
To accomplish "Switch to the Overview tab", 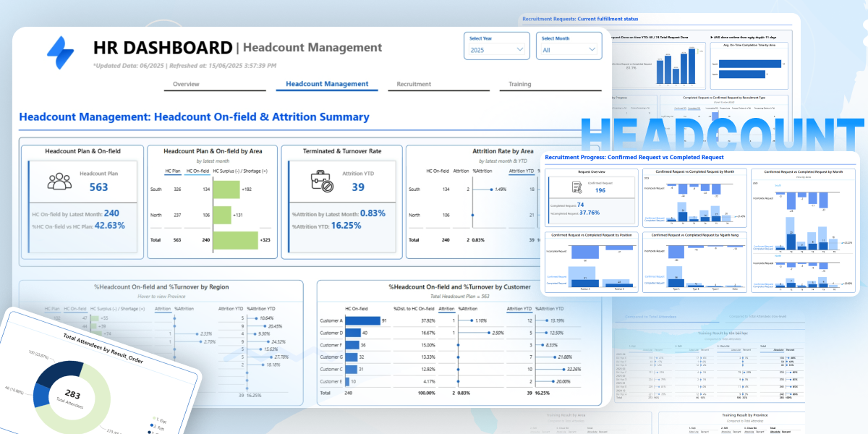I will [186, 85].
